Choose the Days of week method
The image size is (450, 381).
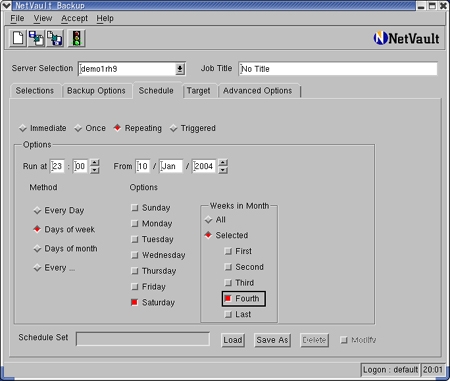pyautogui.click(x=64, y=229)
